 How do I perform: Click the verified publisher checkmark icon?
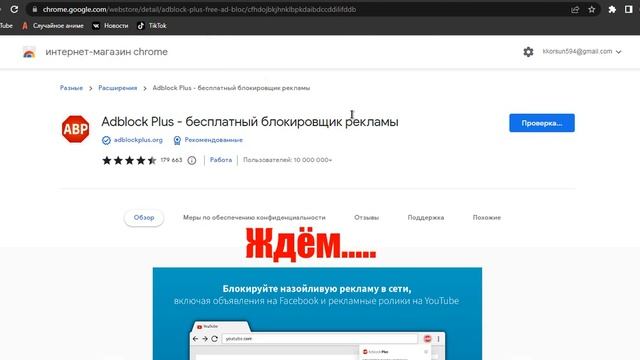106,140
